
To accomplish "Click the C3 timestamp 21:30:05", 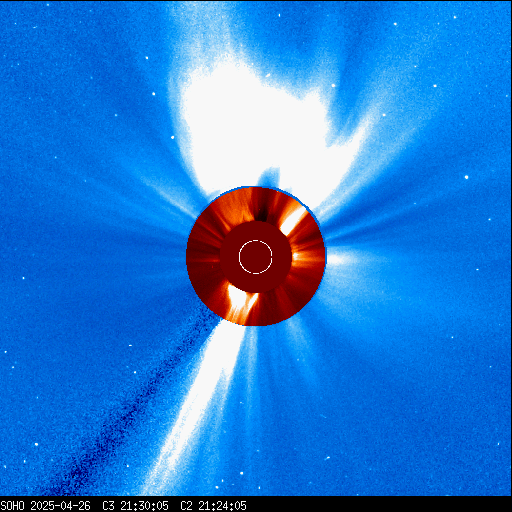I will [144, 506].
